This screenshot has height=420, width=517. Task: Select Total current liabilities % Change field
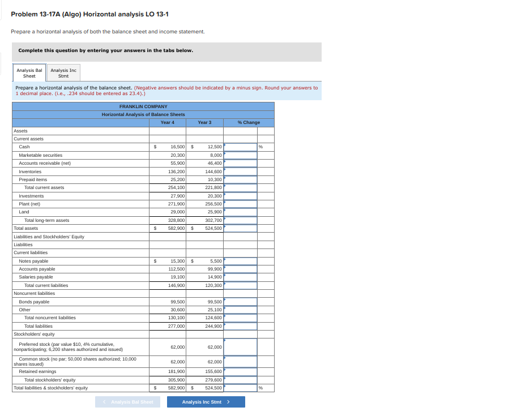click(x=240, y=285)
